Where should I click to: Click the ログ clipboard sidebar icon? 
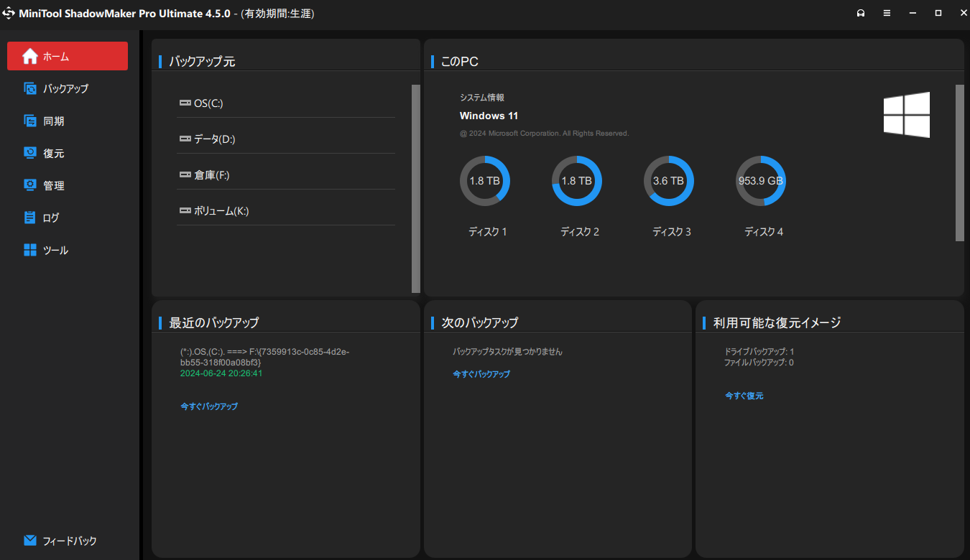tap(30, 218)
